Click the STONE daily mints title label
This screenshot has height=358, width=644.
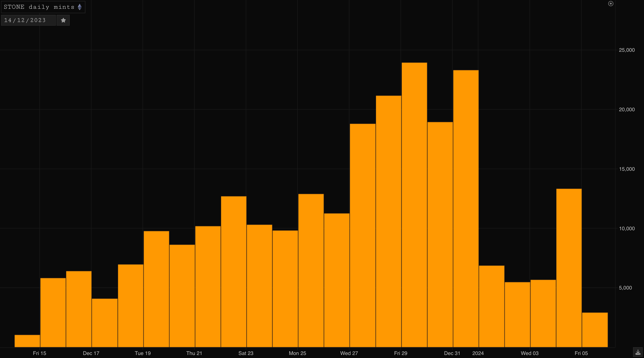tap(39, 7)
